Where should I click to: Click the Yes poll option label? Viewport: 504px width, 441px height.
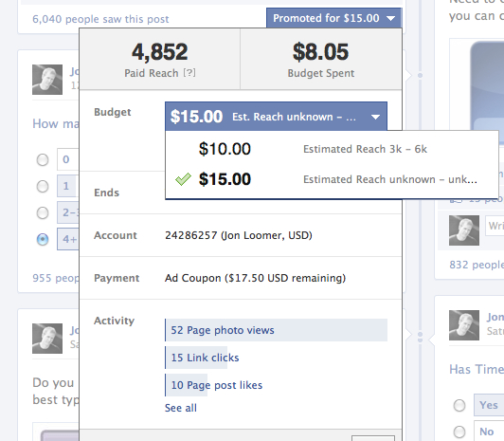489,405
